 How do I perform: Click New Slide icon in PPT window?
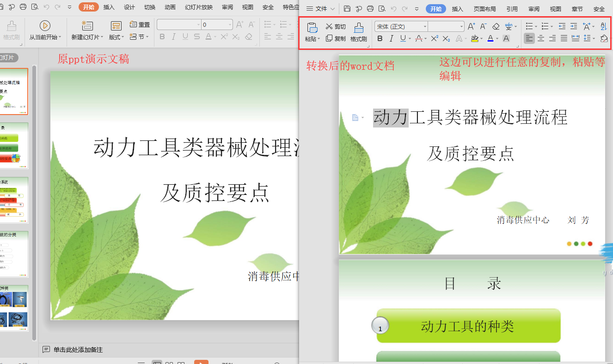87,26
